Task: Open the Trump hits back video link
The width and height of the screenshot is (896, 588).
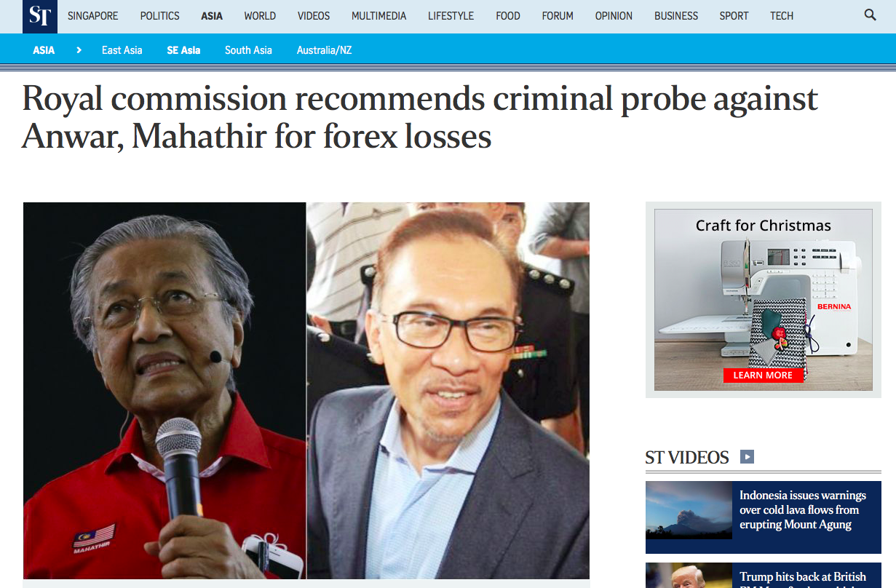Action: (803, 576)
